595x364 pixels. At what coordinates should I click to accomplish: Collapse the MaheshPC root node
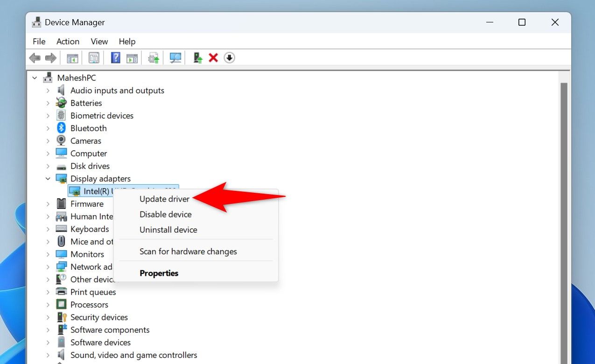[35, 78]
